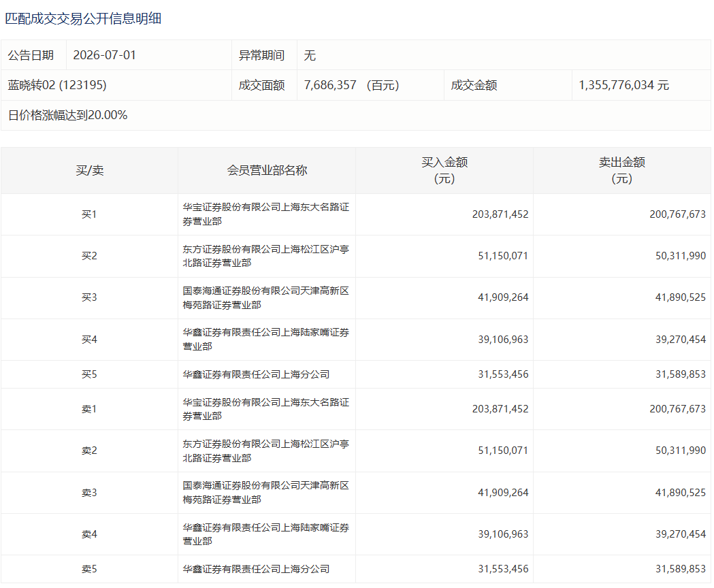Image resolution: width=714 pixels, height=588 pixels.
Task: Select sell amount 39,270,454 in 买4 row
Action: pos(681,340)
